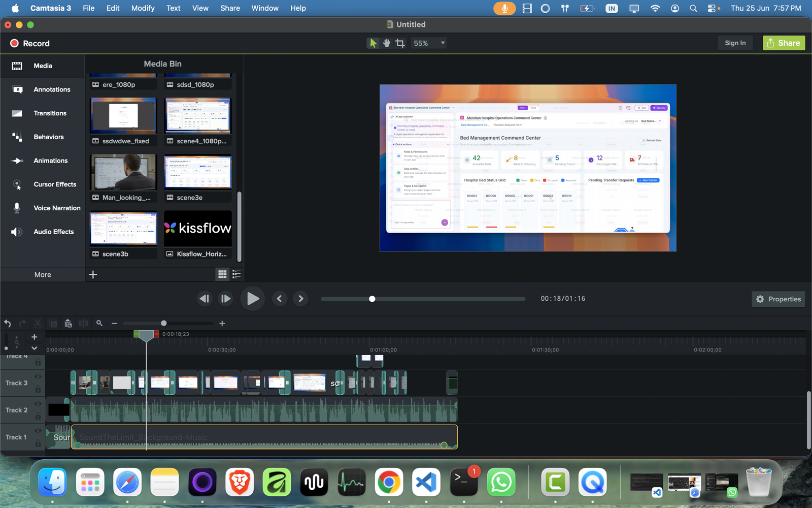Click the timeline zoom slider handle
Viewport: 812px width, 508px height.
point(163,323)
